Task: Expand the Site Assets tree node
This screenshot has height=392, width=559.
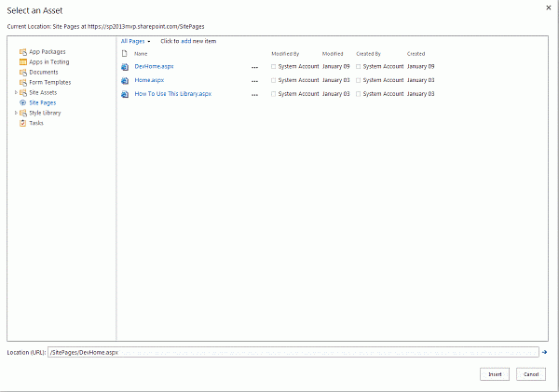Action: click(x=16, y=92)
